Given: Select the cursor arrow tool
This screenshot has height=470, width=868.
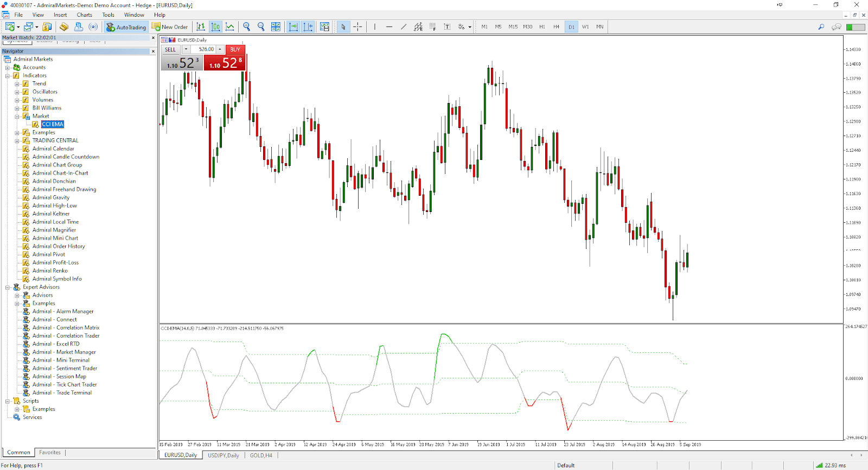Looking at the screenshot, I should [x=343, y=27].
